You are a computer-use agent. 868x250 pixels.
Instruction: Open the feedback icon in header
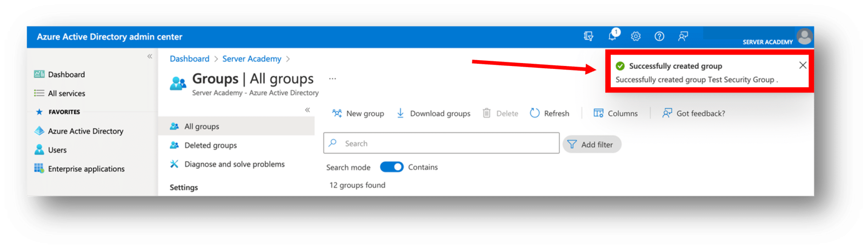point(682,36)
